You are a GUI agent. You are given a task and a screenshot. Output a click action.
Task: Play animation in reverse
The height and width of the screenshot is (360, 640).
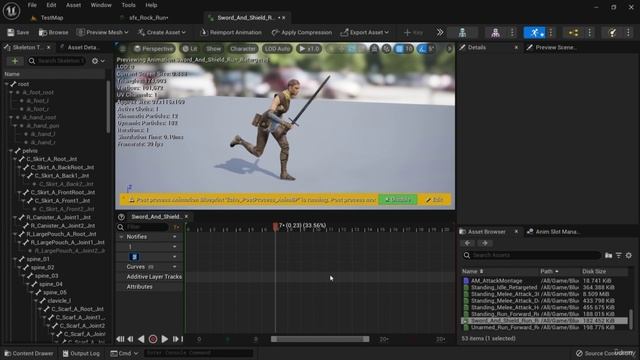(x=141, y=339)
